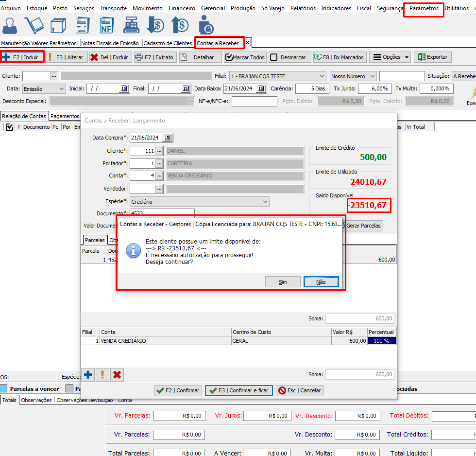Expand the Filial dropdown
Viewport: 476px width, 456px height.
click(322, 76)
